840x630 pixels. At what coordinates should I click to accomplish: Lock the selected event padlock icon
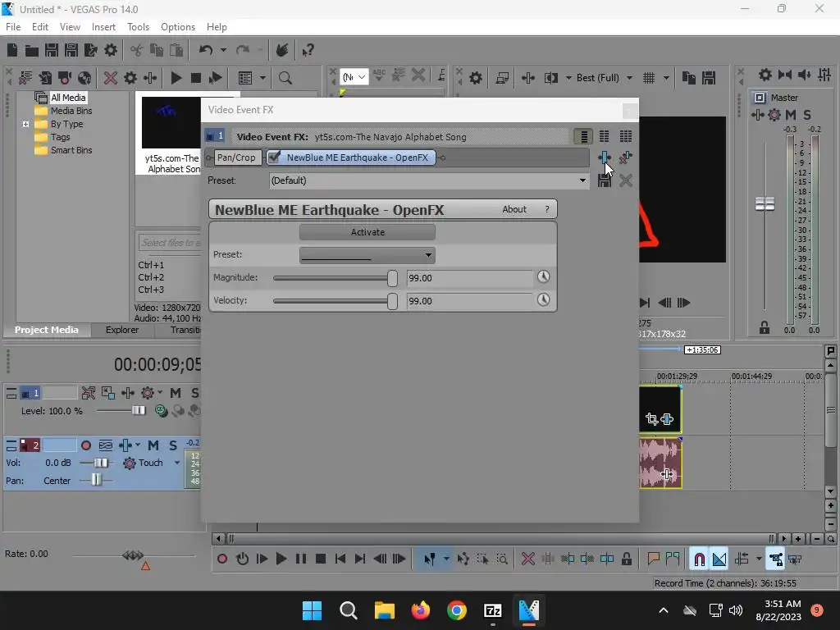626,559
